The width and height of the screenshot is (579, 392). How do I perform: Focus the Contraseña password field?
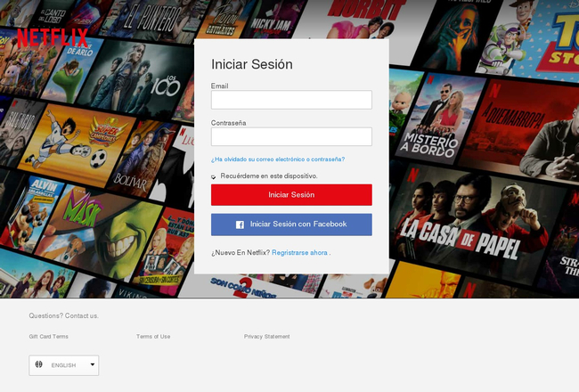pyautogui.click(x=291, y=136)
